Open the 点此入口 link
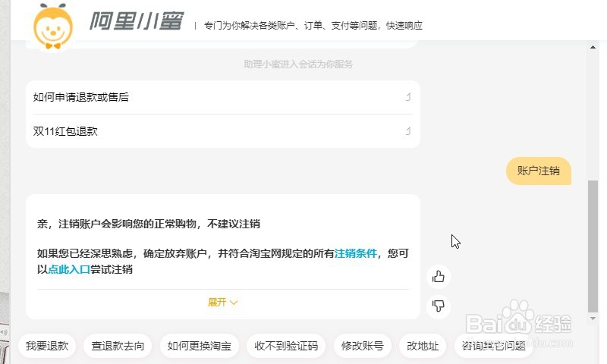The height and width of the screenshot is (364, 607). coord(69,269)
